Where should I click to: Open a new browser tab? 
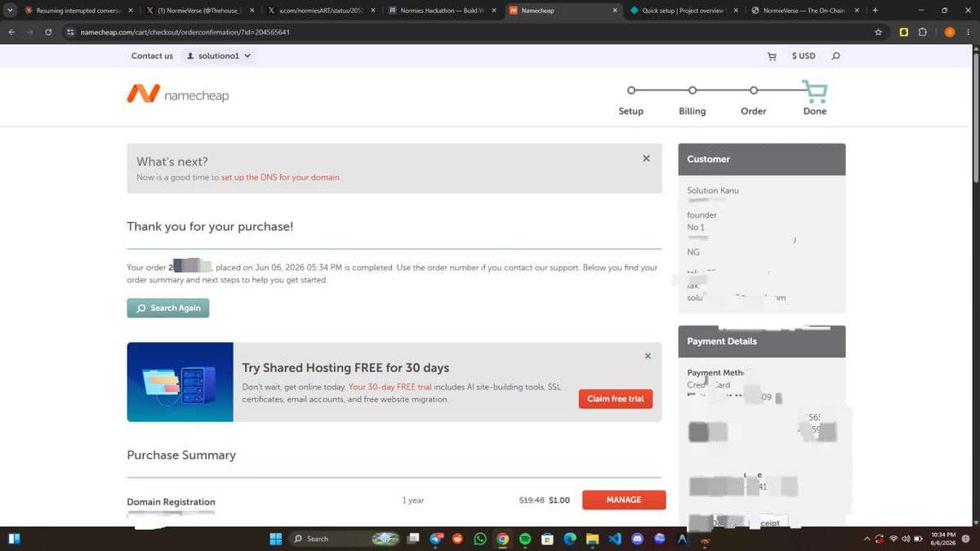coord(875,11)
